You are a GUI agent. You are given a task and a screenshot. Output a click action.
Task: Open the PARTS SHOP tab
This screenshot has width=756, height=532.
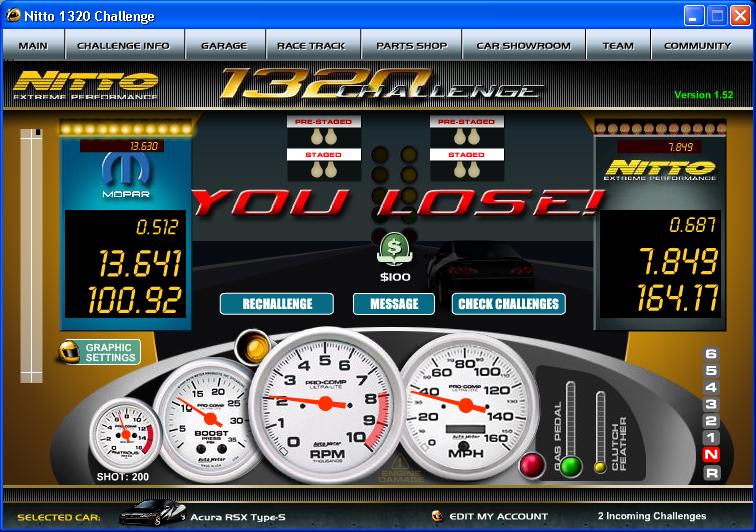pos(411,45)
